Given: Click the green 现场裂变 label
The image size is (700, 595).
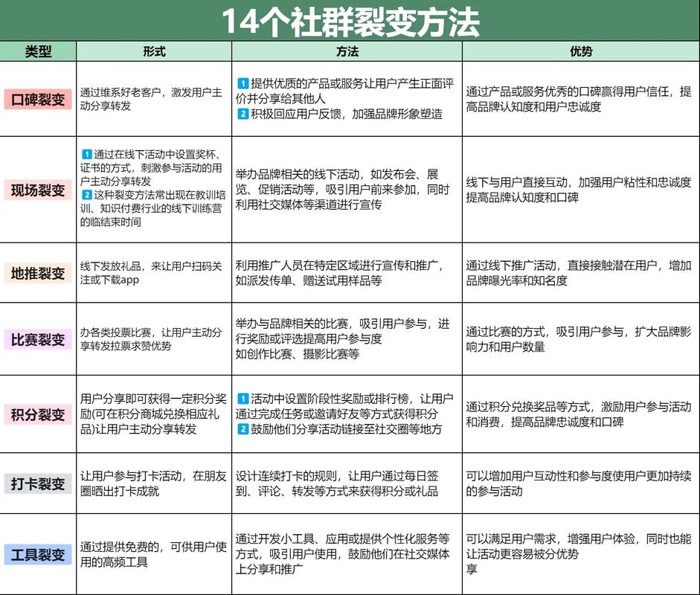Looking at the screenshot, I should point(38,190).
